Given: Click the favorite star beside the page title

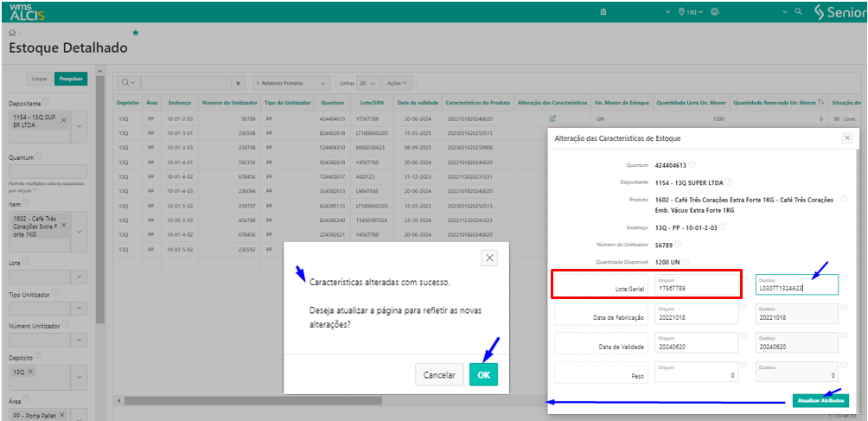Looking at the screenshot, I should [x=135, y=33].
